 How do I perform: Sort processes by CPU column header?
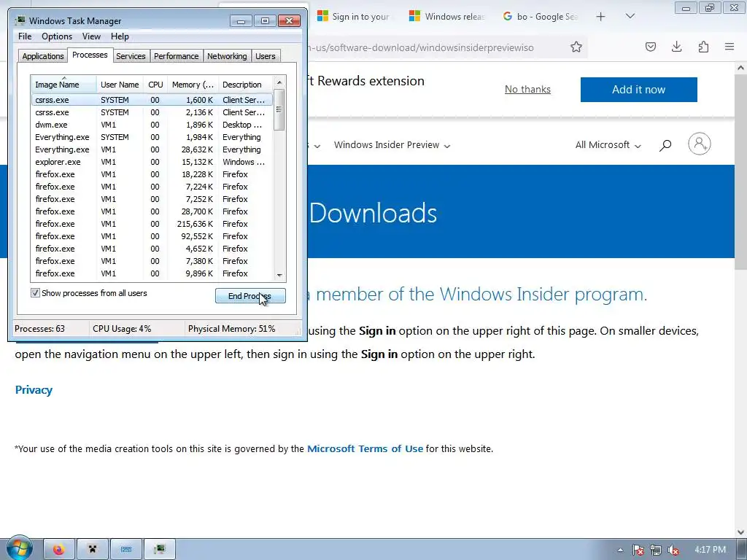coord(155,85)
